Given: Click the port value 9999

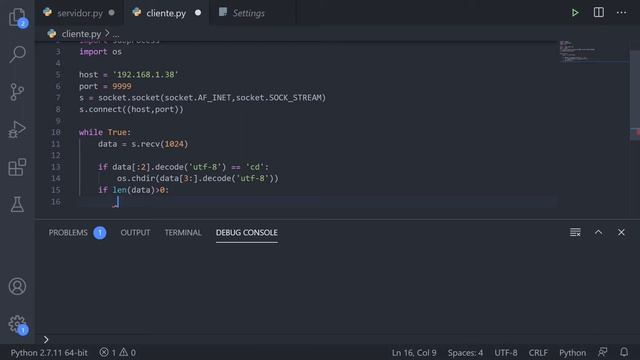Looking at the screenshot, I should [122, 86].
